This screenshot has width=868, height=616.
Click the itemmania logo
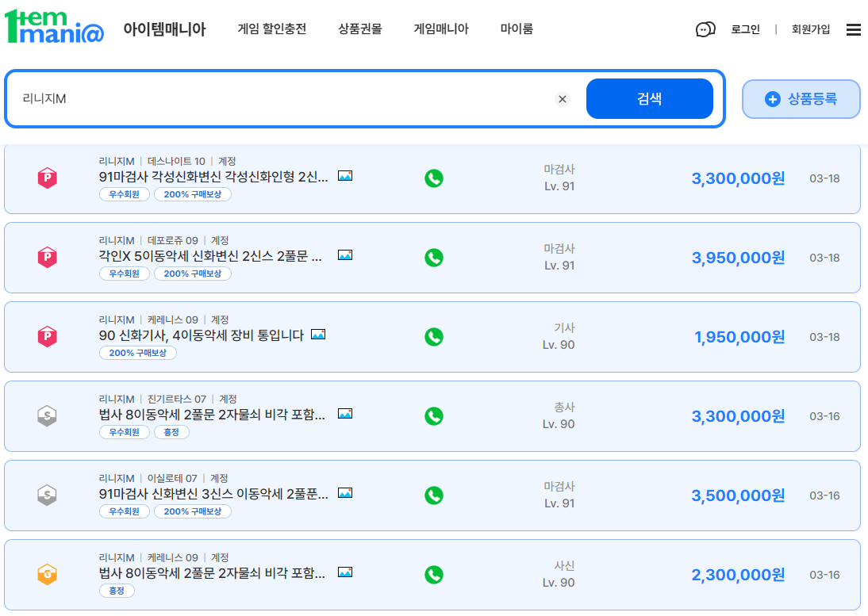click(54, 26)
